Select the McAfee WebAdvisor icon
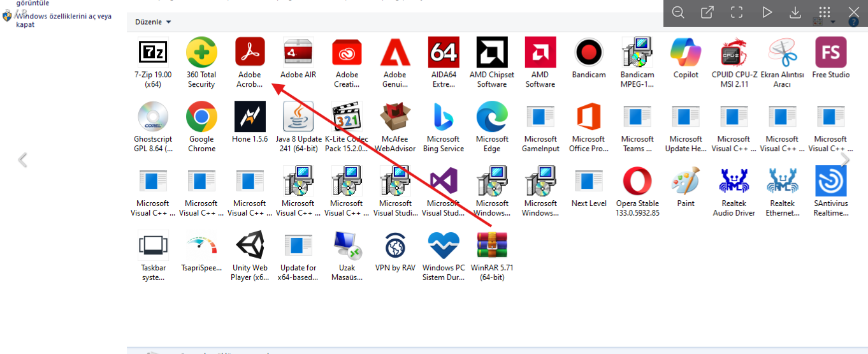Viewport: 868px width, 354px height. 395,117
